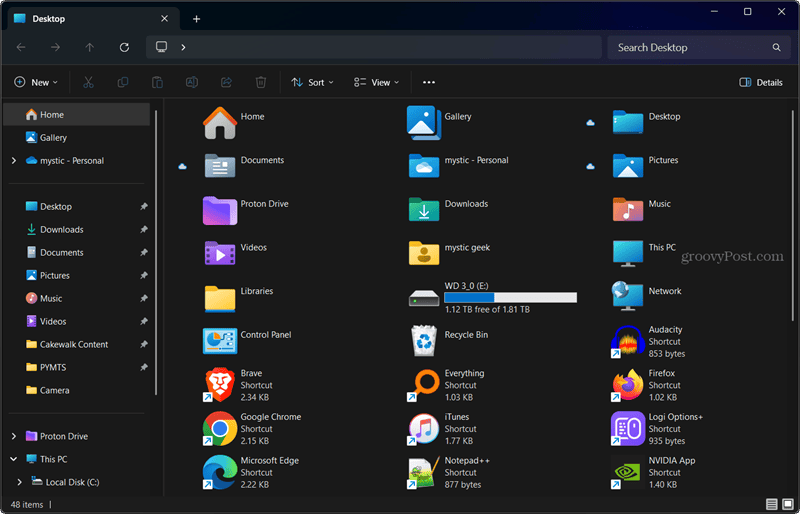
Task: Add a new tab with plus button
Action: point(196,19)
